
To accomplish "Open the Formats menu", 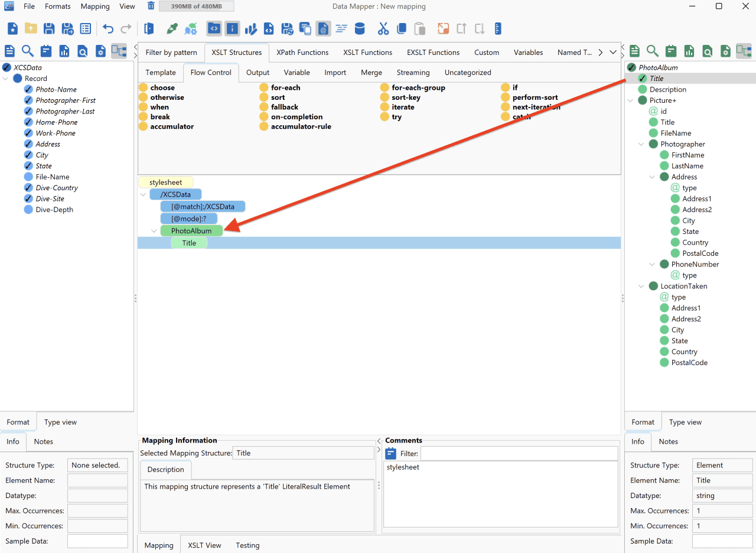I will [58, 6].
